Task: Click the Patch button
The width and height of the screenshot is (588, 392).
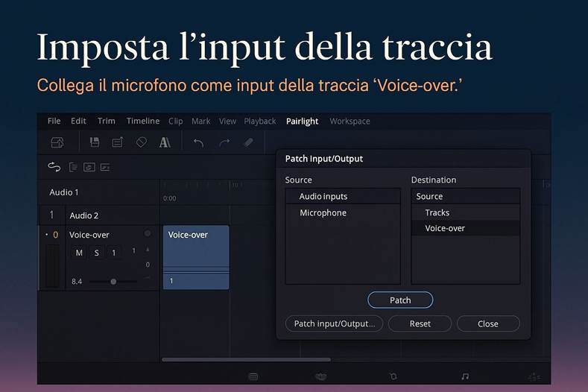Action: click(400, 300)
